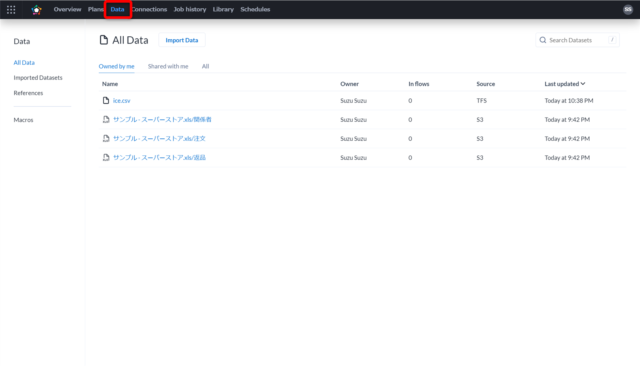Switch to the All tab
This screenshot has height=366, width=640.
pyautogui.click(x=205, y=66)
